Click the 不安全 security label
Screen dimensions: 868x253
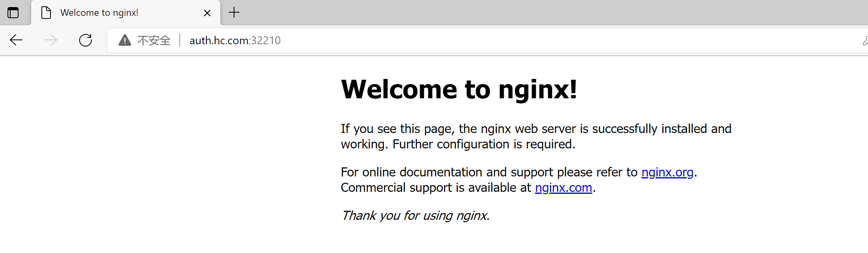(x=154, y=40)
